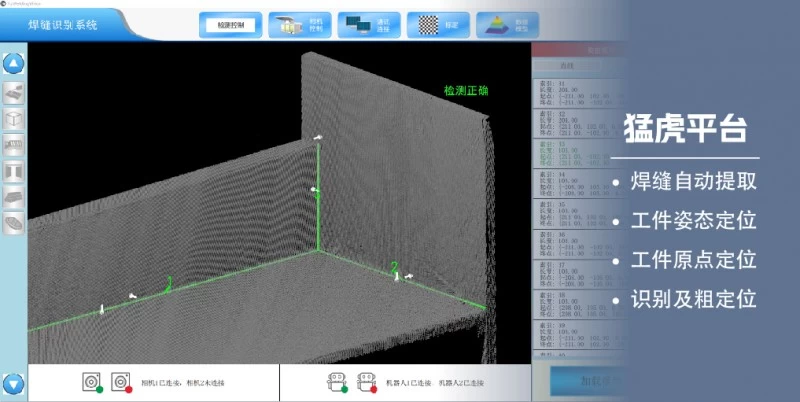This screenshot has height=402, width=800.
Task: Click robot 2 status icon with red dot
Action: tap(367, 382)
